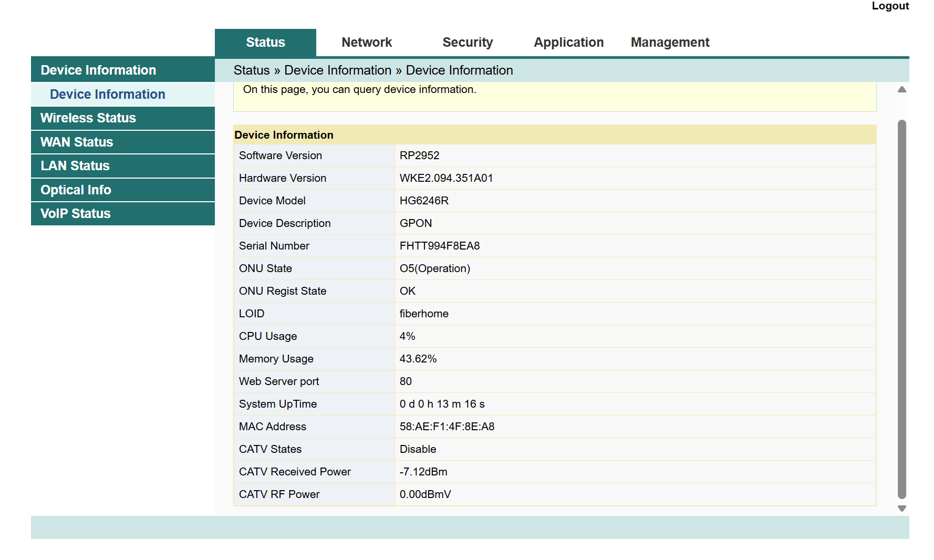Open the Status tab
This screenshot has height=560, width=934.
265,43
